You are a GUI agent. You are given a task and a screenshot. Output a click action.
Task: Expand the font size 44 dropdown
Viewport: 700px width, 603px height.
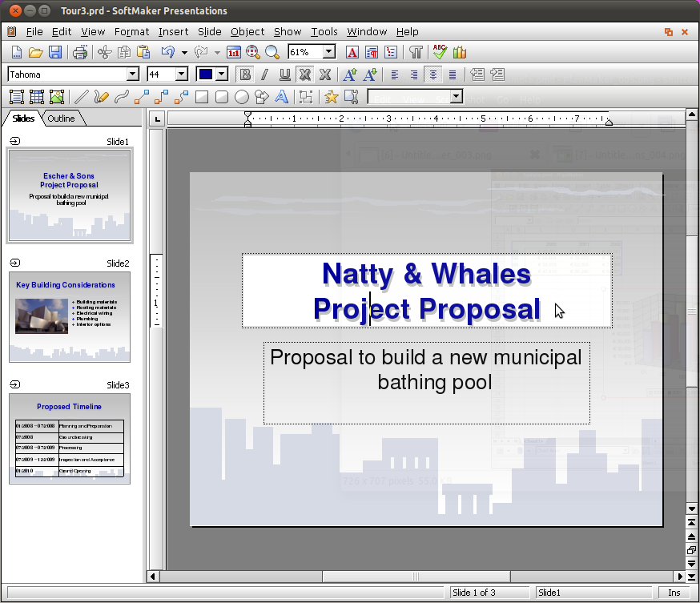pyautogui.click(x=181, y=74)
